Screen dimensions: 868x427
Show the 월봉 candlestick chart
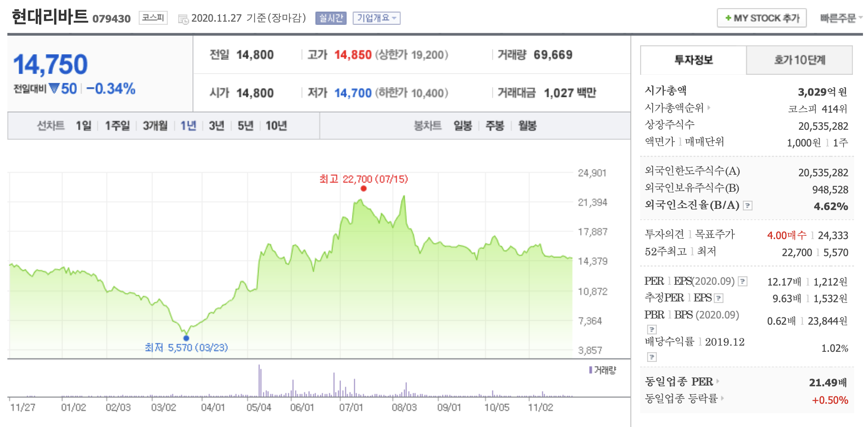click(527, 126)
